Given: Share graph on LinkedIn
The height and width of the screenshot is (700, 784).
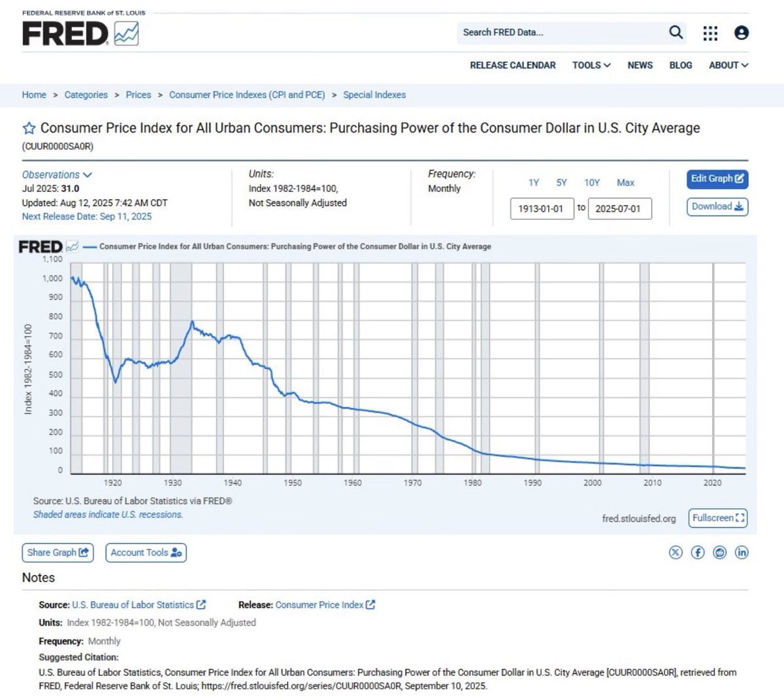Looking at the screenshot, I should (742, 552).
